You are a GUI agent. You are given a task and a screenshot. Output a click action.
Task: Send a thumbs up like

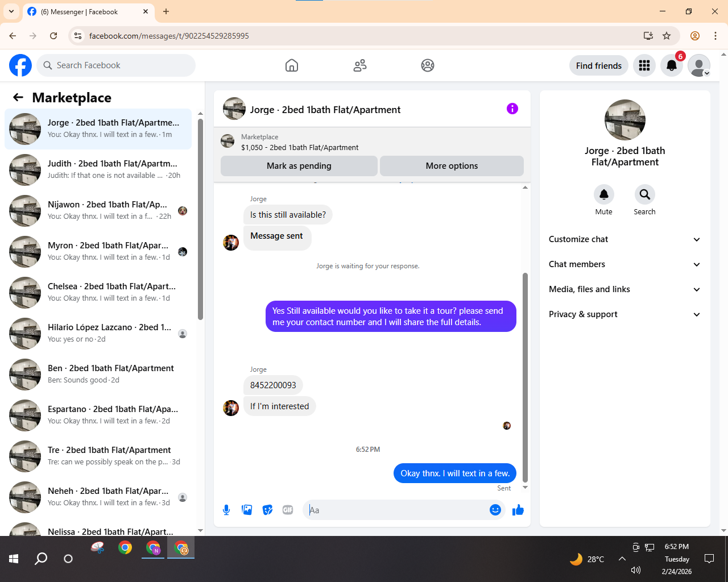tap(518, 510)
